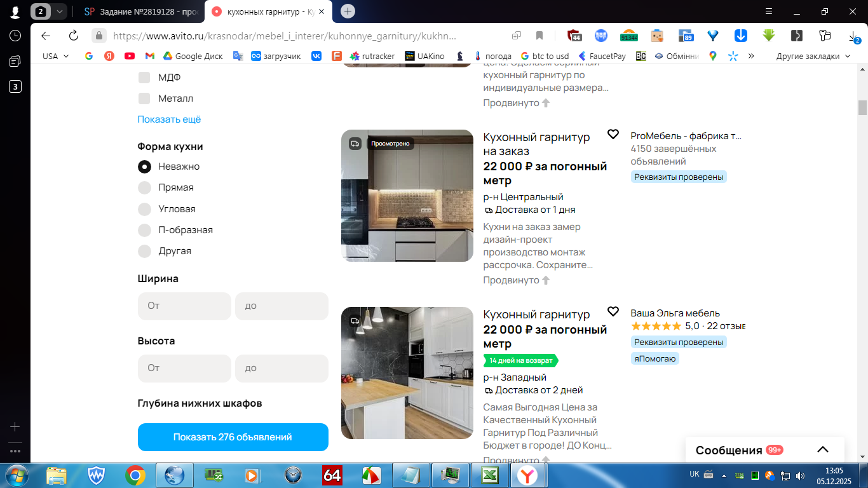
Task: Go back using the browser back arrow
Action: (x=45, y=36)
